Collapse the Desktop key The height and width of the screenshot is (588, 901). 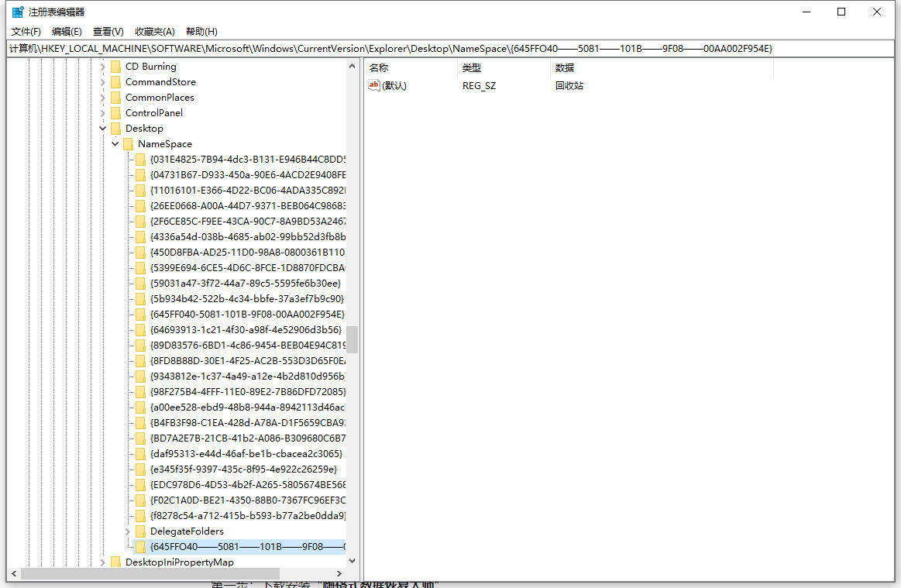click(103, 129)
